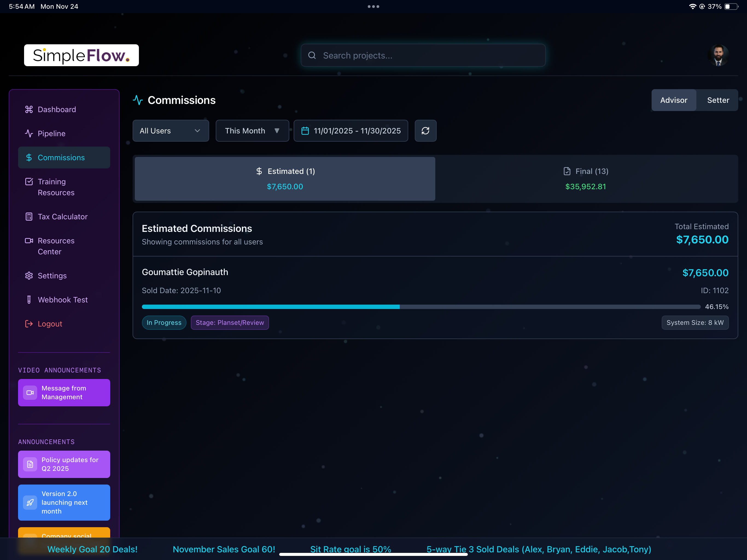Screen dimensions: 747x560
Task: Switch to Advisor view
Action: (674, 100)
